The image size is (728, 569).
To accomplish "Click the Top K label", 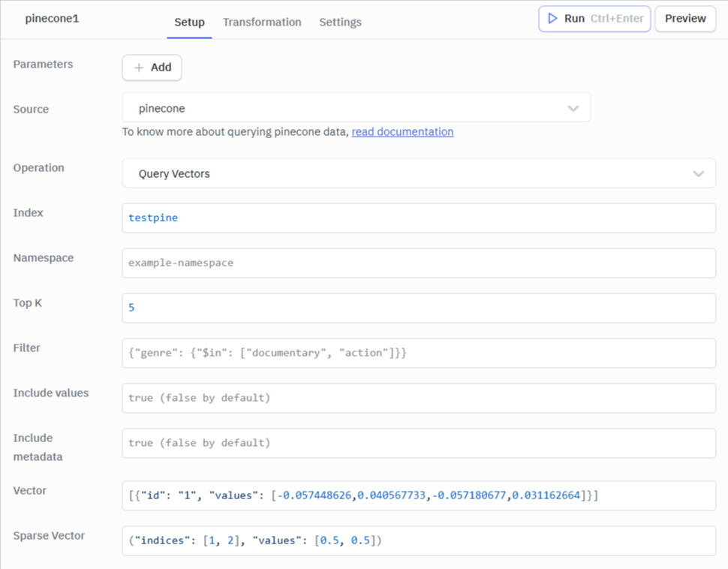I will point(27,303).
